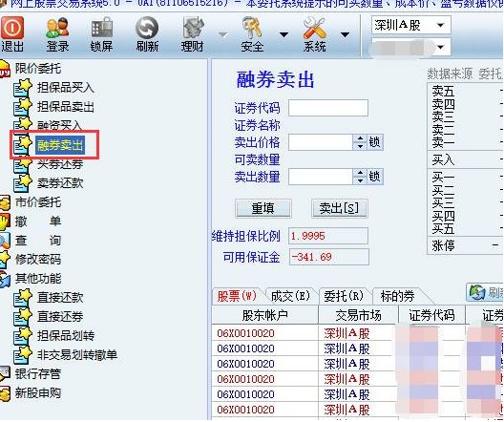Open the 新股申购 section

click(37, 392)
